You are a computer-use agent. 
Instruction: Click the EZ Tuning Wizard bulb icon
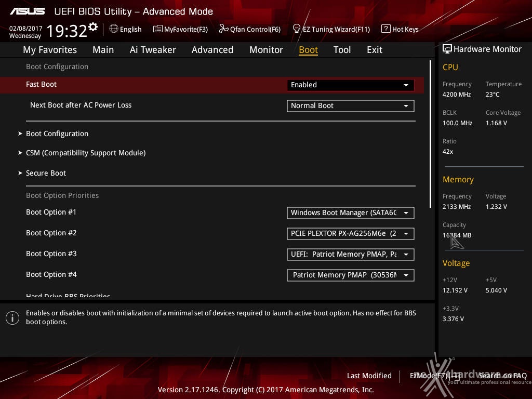pos(296,29)
